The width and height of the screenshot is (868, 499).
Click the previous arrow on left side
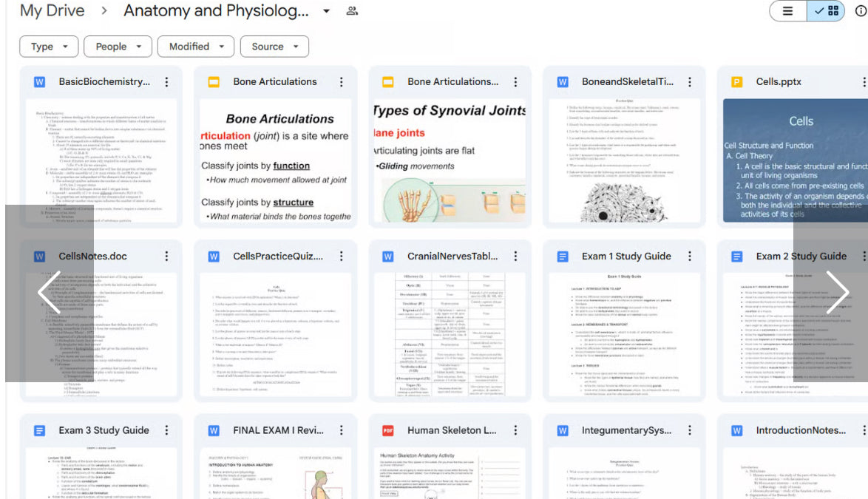point(49,293)
